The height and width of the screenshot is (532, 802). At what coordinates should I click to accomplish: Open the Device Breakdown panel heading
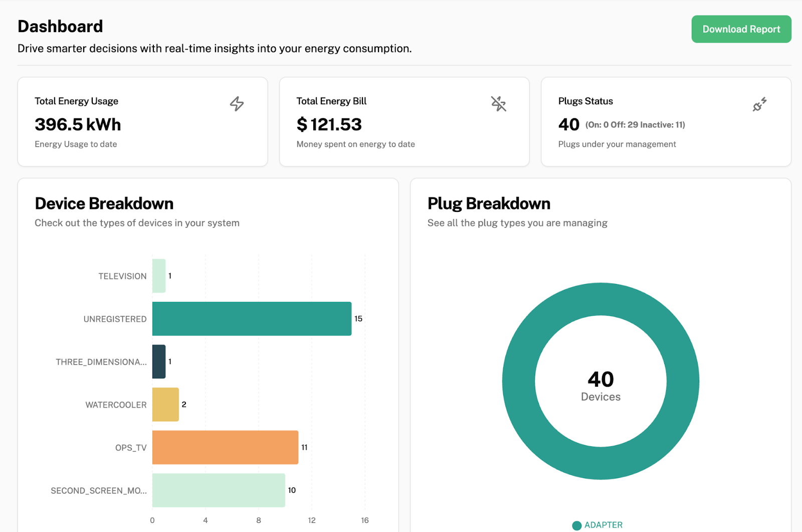coord(104,203)
